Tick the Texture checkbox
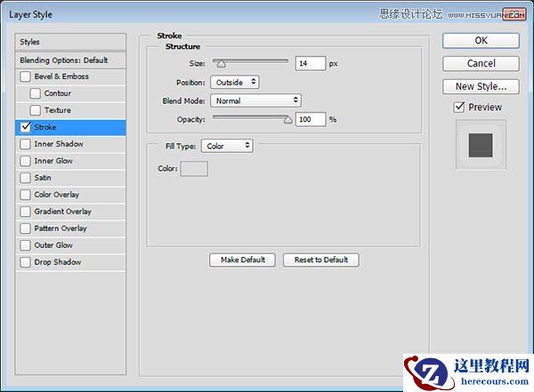534x392 pixels. point(35,110)
